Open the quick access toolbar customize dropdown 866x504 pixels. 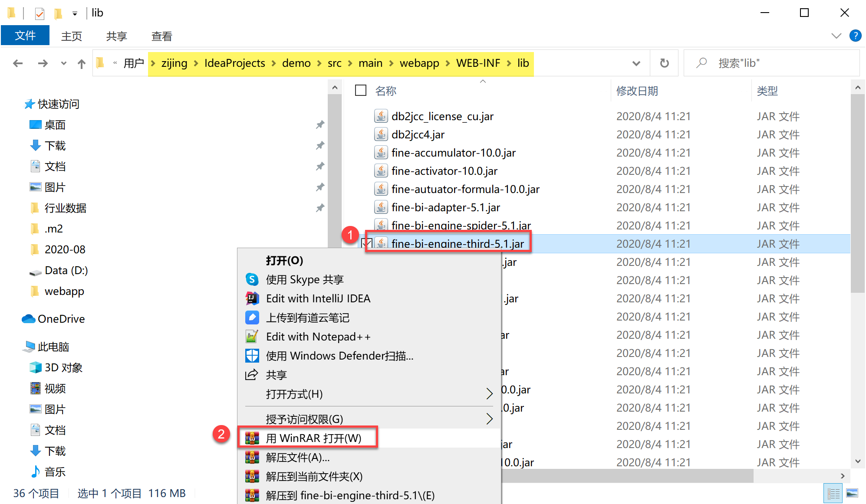[74, 13]
